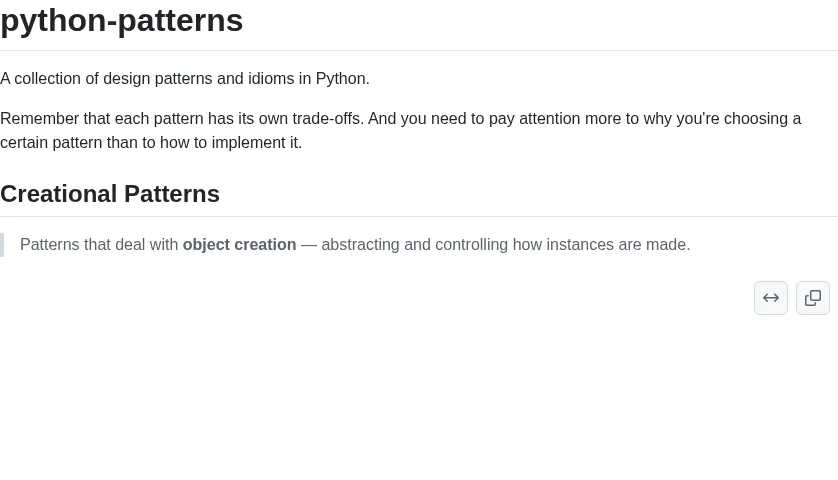Click the bold "object creation" text

click(239, 245)
